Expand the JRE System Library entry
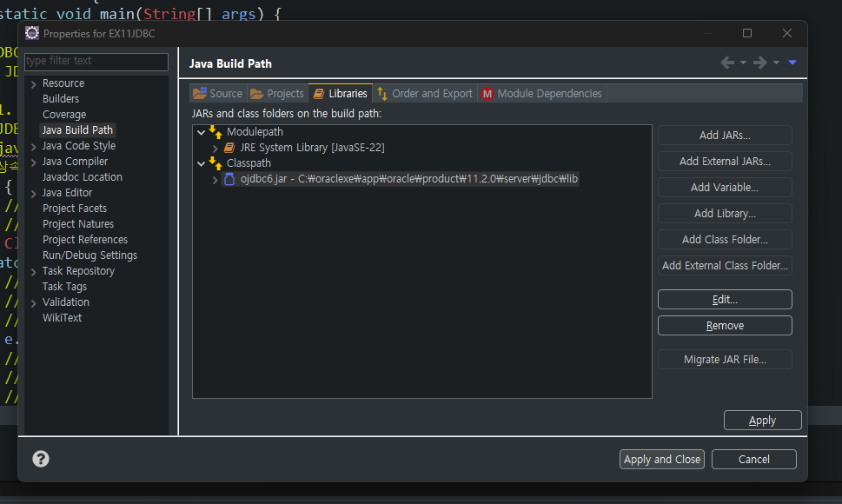 pos(215,148)
